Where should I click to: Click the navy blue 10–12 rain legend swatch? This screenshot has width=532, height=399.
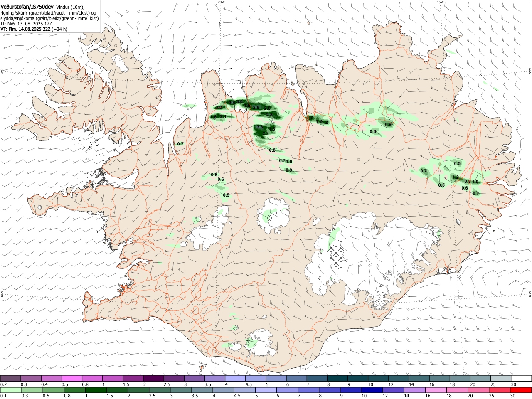click(x=371, y=390)
